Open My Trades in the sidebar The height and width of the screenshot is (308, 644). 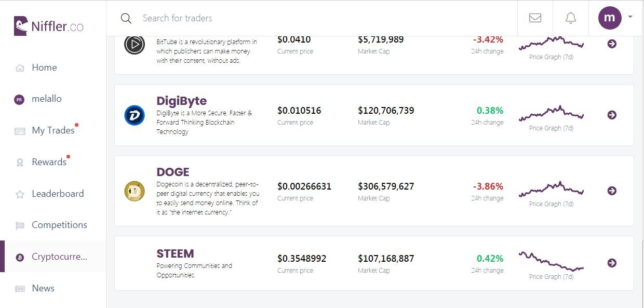(x=53, y=130)
